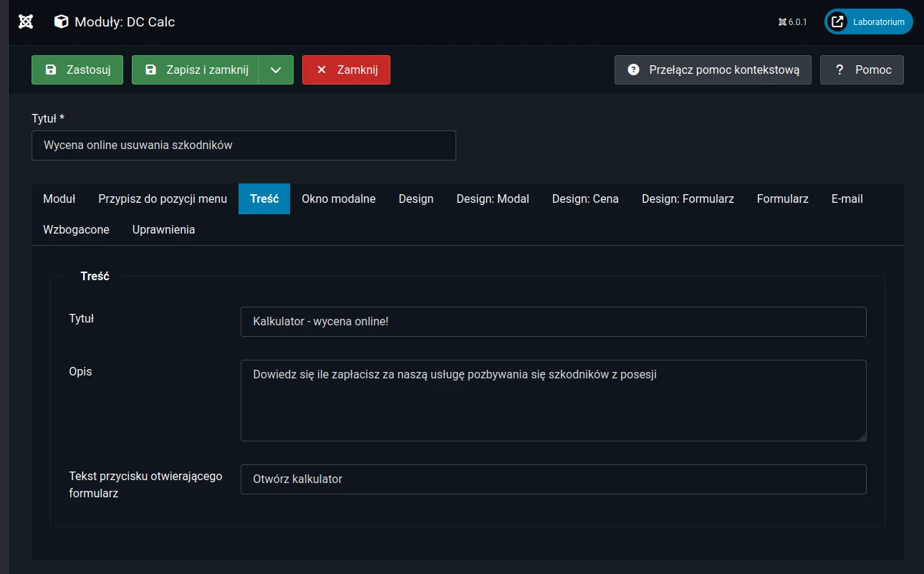
Task: Switch to the Moduł tab
Action: (59, 198)
